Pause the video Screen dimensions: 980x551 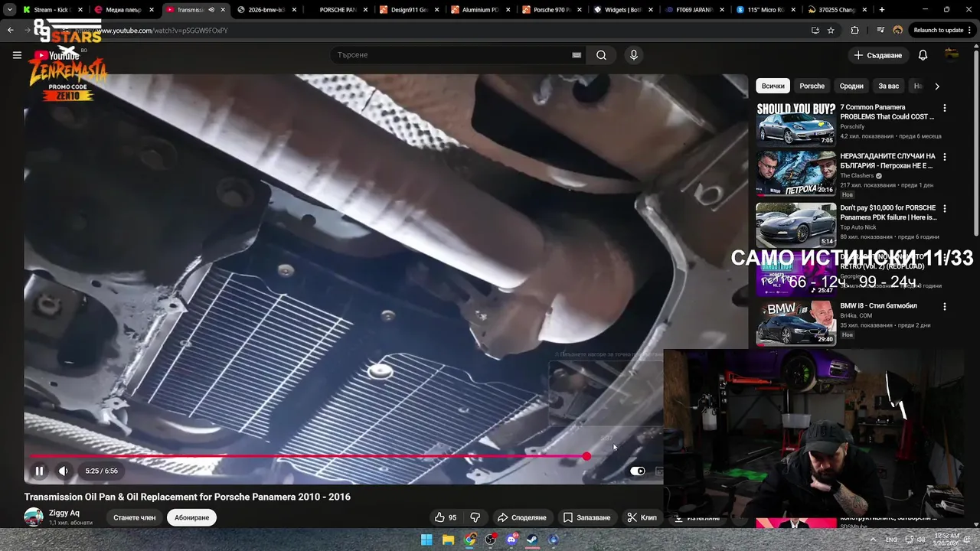tap(39, 471)
